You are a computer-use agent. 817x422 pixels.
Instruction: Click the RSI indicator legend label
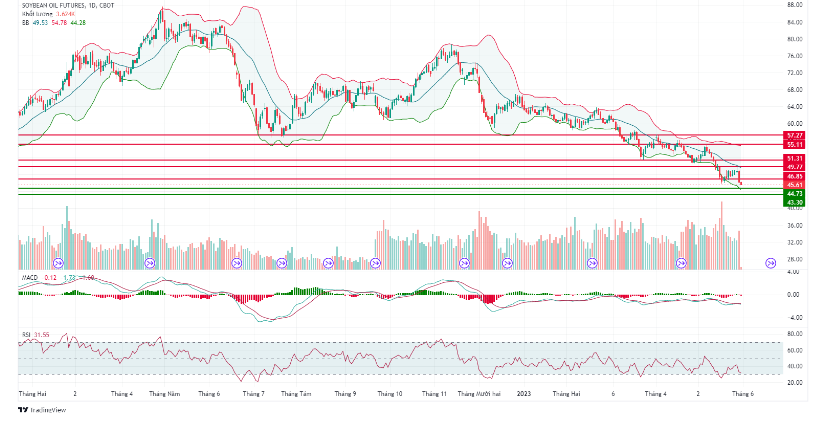[x=26, y=332]
